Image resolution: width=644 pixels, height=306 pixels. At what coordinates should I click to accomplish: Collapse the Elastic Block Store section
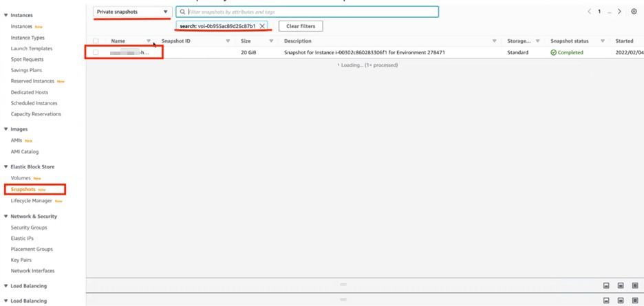[6, 167]
